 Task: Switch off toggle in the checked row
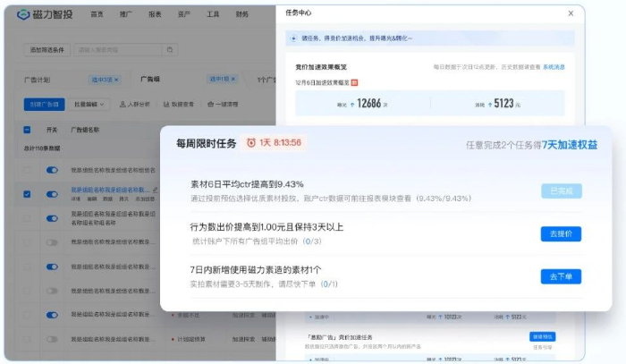(x=52, y=194)
